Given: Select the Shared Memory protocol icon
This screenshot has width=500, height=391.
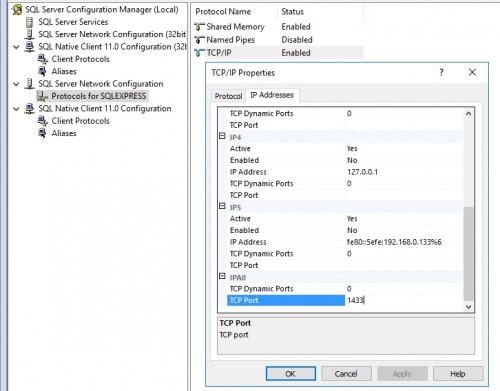Looking at the screenshot, I should [199, 26].
